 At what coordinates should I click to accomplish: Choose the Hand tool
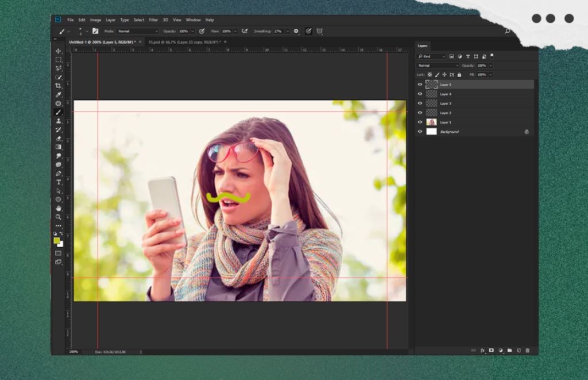[58, 208]
